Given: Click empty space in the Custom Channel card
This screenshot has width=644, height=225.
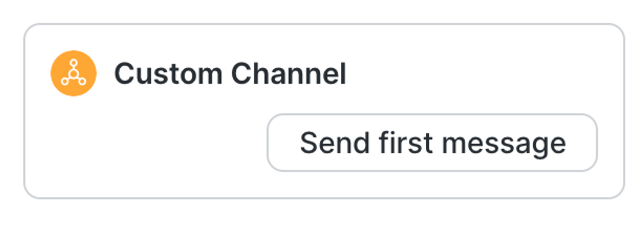Looking at the screenshot, I should tap(145, 145).
